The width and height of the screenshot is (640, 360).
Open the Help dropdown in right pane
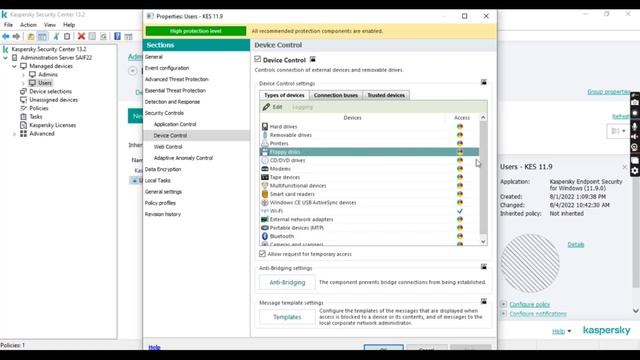(x=562, y=331)
